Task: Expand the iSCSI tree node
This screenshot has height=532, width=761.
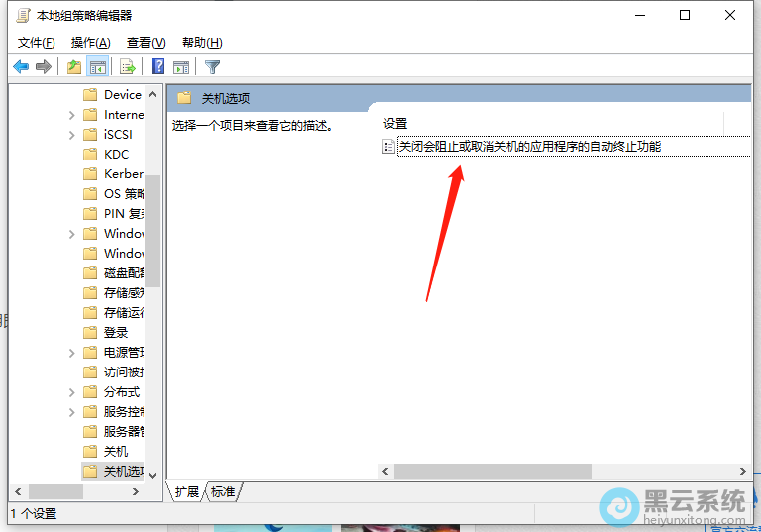Action: pyautogui.click(x=72, y=135)
